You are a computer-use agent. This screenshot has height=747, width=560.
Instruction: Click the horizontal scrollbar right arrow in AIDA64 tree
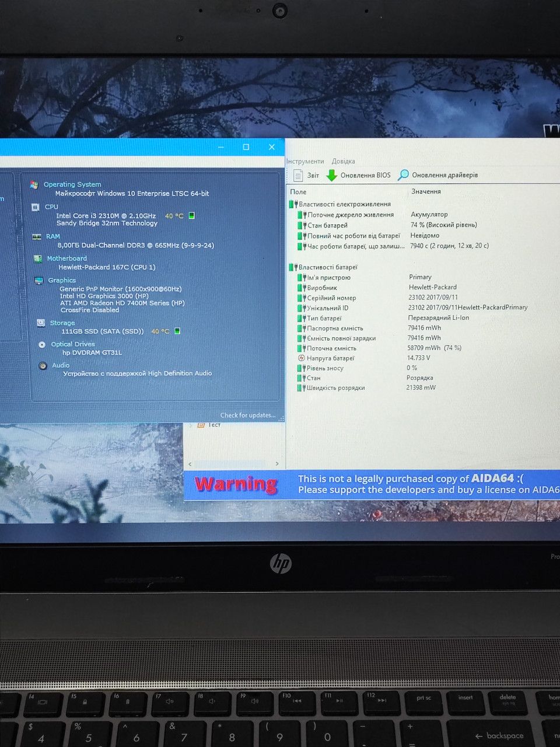[276, 464]
